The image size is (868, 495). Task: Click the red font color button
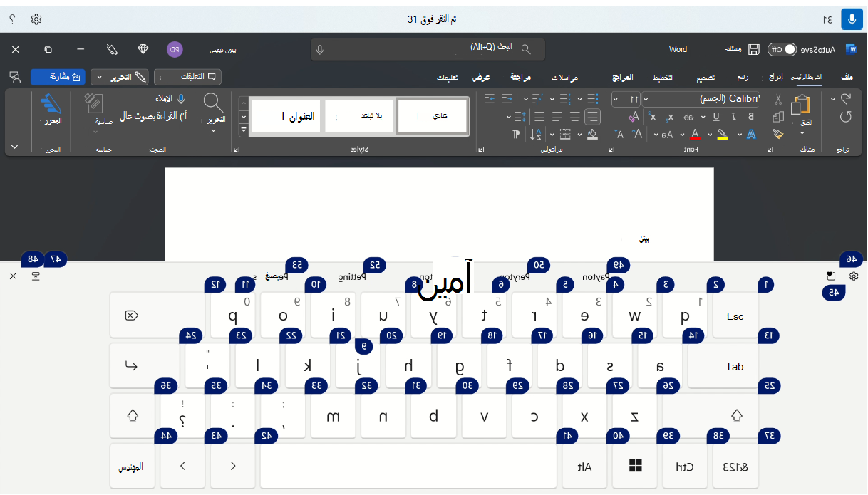tap(695, 134)
